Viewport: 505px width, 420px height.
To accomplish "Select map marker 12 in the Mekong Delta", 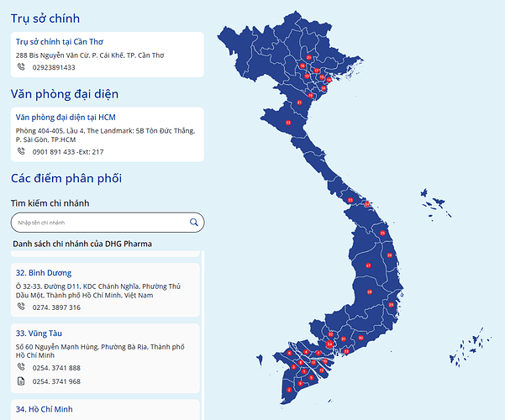I will (x=322, y=370).
